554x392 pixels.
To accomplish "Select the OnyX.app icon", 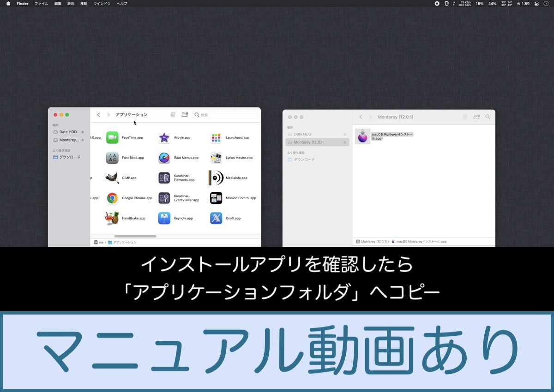I will point(216,218).
